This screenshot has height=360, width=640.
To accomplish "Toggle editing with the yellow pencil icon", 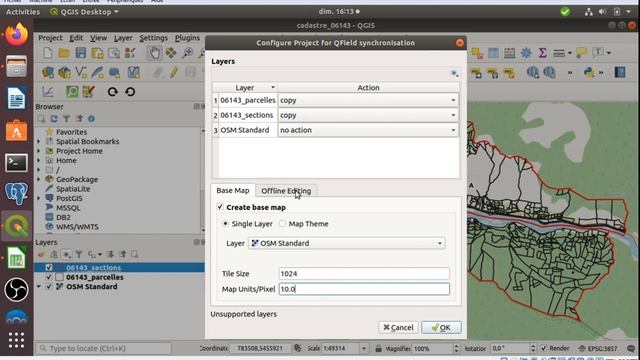I will coord(174,73).
